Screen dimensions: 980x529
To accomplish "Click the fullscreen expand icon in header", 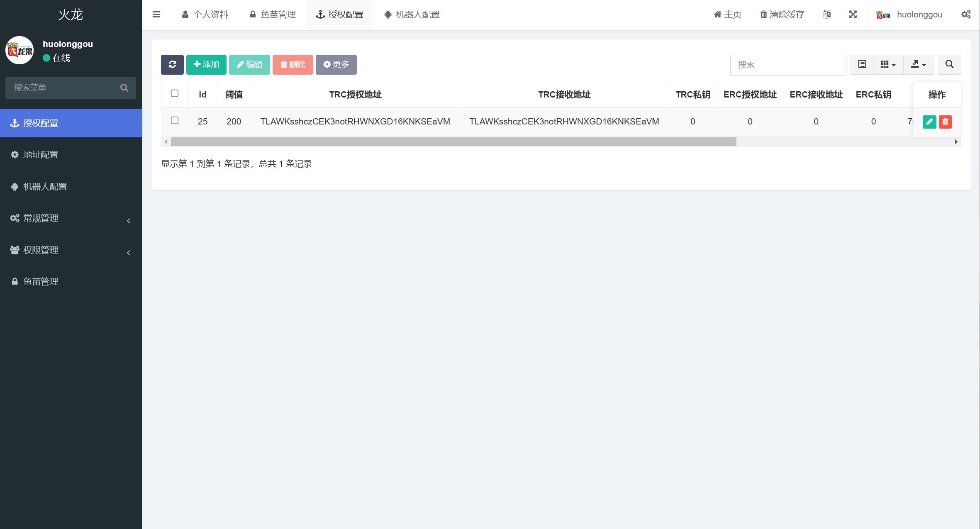I will coord(853,15).
